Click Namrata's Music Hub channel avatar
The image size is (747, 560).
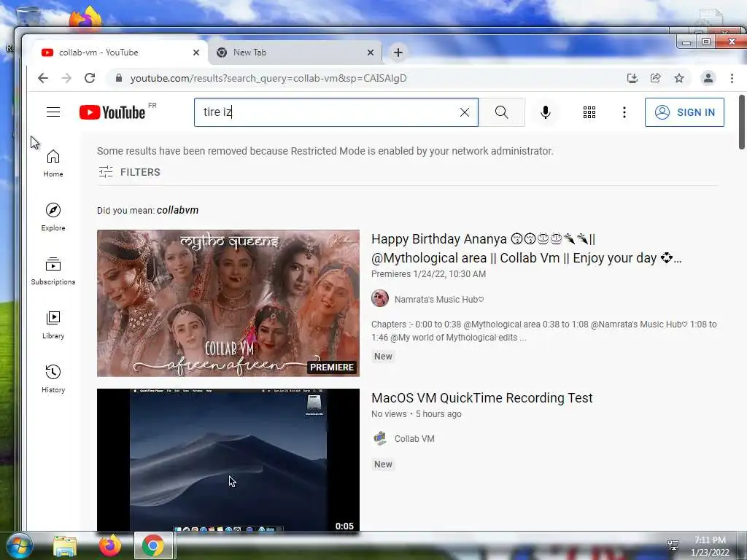[x=379, y=298]
